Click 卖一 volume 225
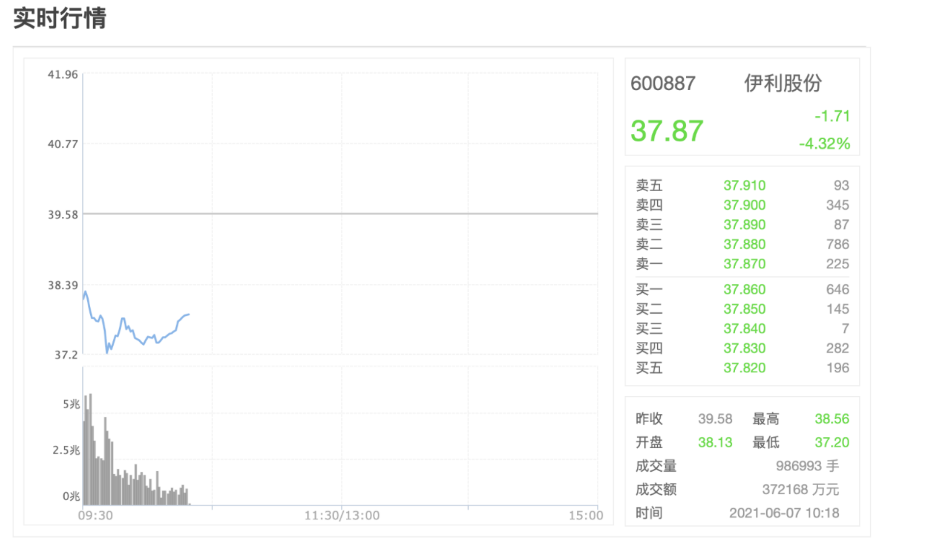This screenshot has height=560, width=930. point(837,264)
